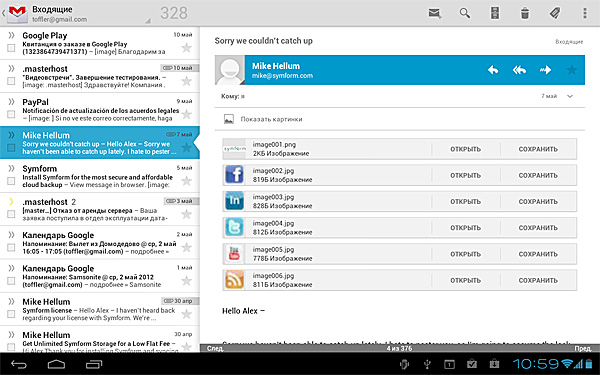This screenshot has height=375, width=600.
Task: Open search with the magnifier icon
Action: point(465,13)
